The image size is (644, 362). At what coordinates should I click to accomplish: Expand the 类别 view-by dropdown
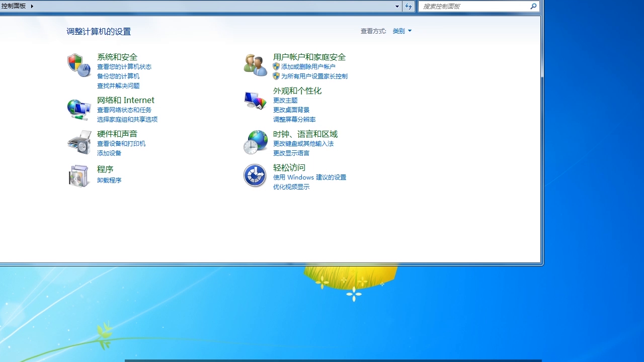tap(402, 31)
